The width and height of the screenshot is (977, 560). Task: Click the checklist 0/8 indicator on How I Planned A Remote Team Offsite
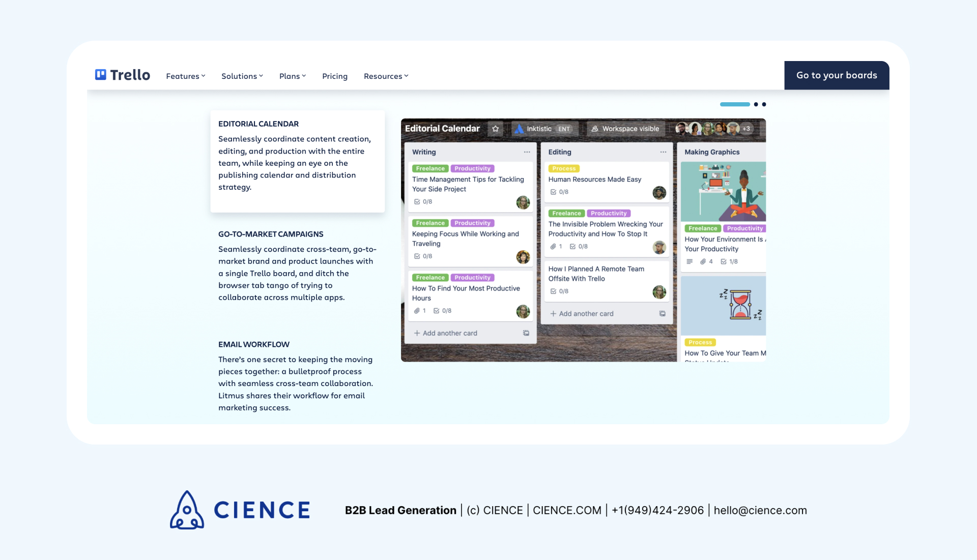tap(559, 291)
